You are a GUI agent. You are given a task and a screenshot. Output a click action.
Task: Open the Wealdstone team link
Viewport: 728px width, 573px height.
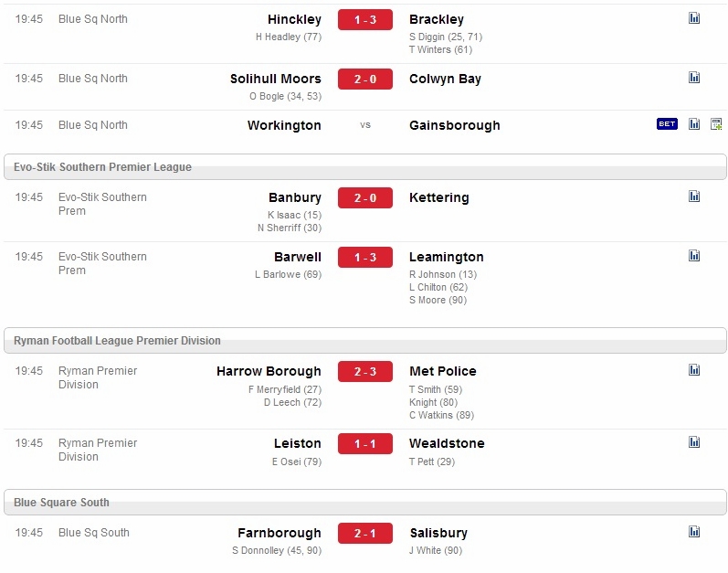tap(447, 443)
